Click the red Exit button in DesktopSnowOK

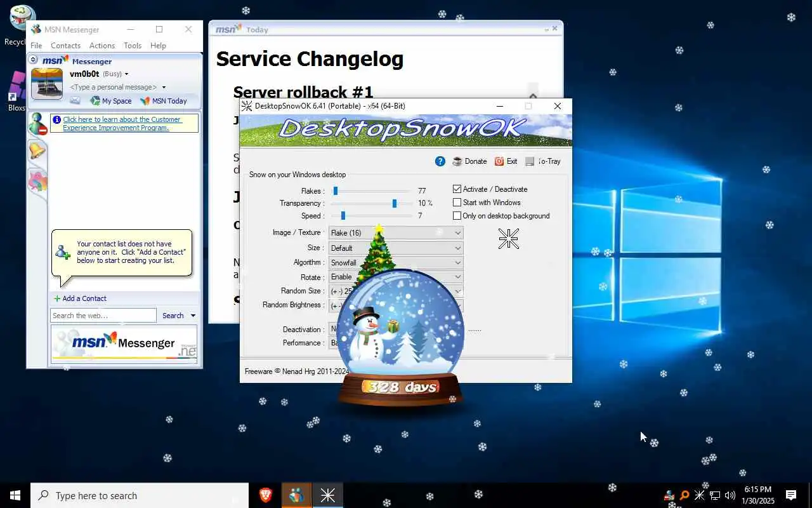506,161
